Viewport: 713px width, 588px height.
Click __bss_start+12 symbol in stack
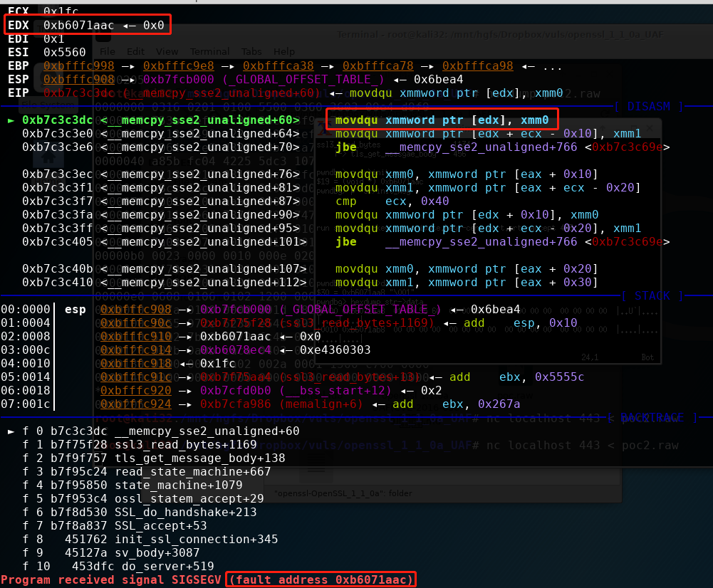[335, 390]
